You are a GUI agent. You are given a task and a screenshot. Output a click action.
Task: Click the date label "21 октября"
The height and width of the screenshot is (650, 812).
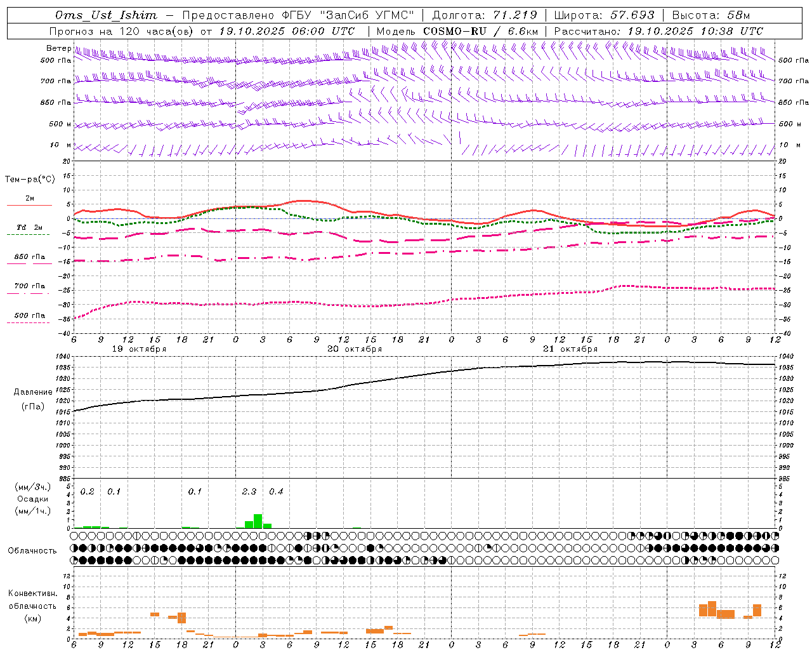click(570, 349)
